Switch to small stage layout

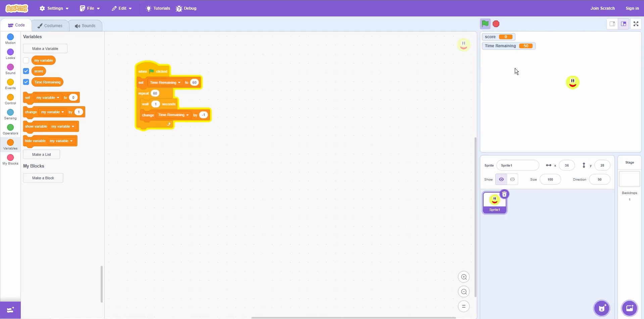click(612, 24)
